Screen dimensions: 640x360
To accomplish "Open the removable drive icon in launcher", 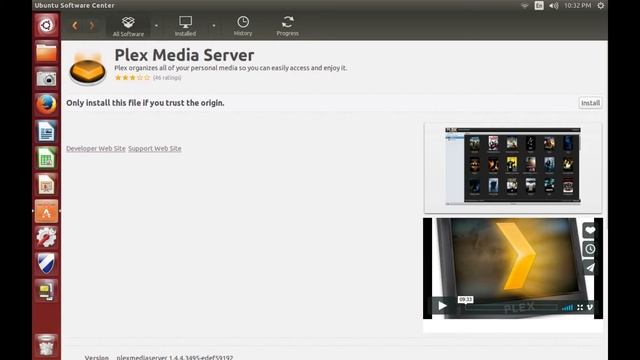I will (46, 290).
